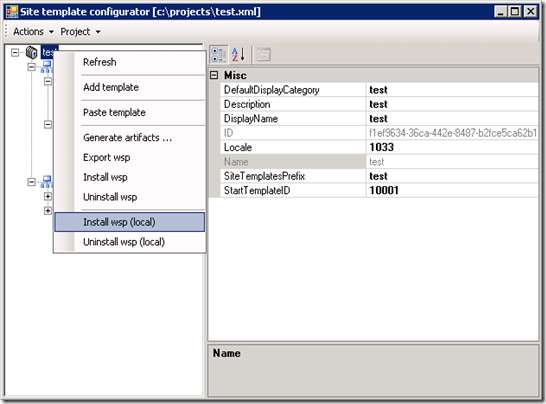Click the second site template network icon
This screenshot has height=404, width=546.
pyautogui.click(x=47, y=181)
